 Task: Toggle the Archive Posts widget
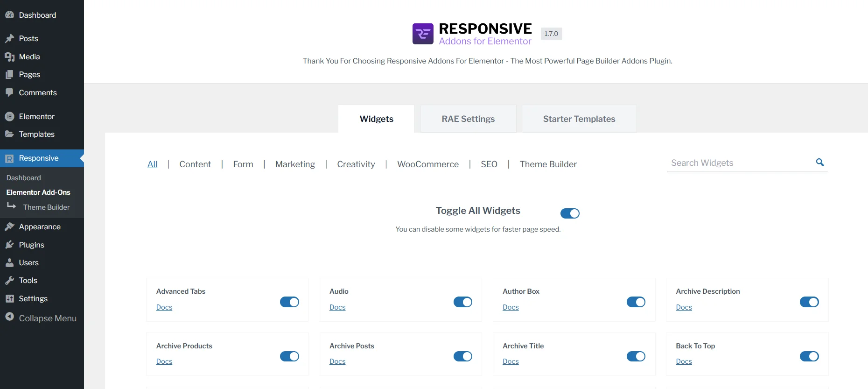tap(463, 356)
